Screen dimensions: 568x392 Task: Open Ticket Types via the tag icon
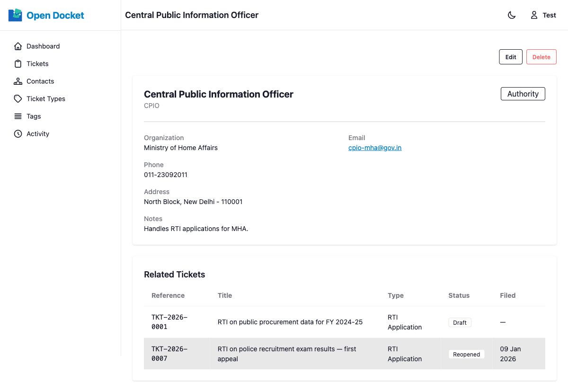18,98
